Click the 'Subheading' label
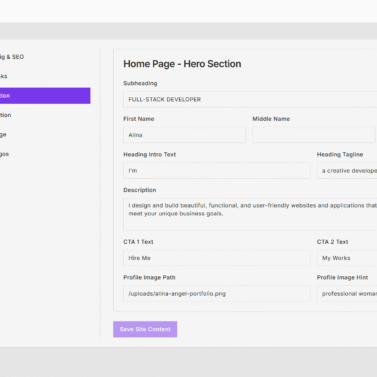 (140, 83)
